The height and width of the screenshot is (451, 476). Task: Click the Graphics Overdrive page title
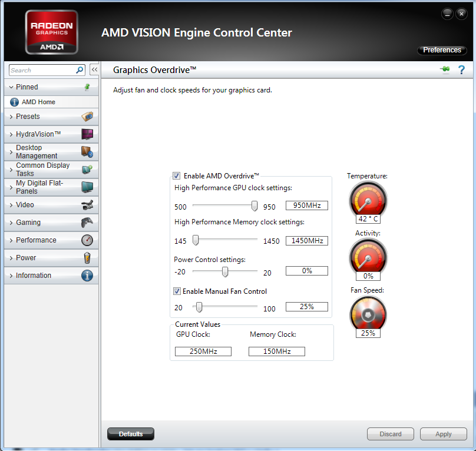(154, 70)
